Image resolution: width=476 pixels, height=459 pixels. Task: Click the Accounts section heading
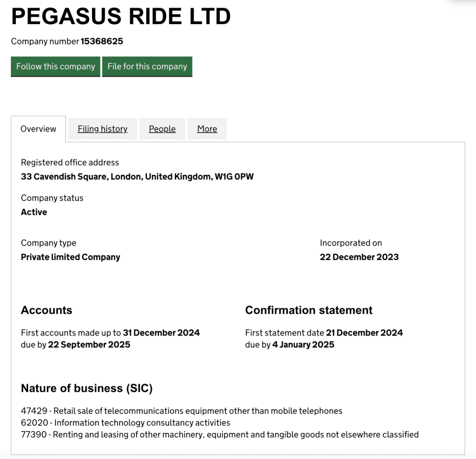(x=46, y=310)
